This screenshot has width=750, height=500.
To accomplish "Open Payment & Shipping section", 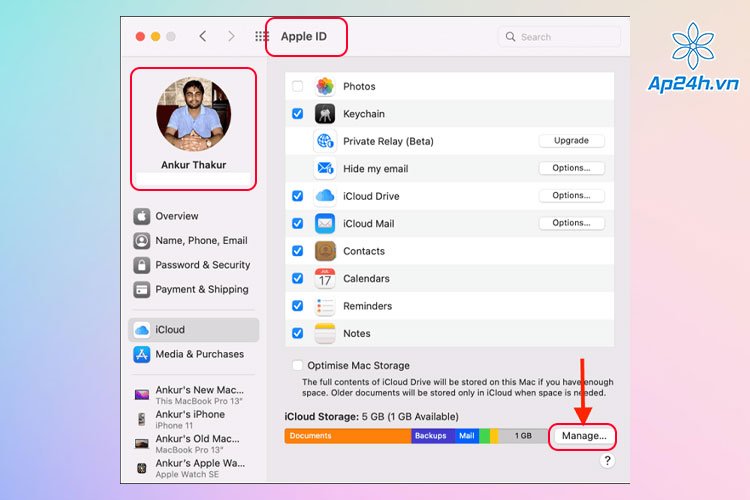I will (x=194, y=289).
